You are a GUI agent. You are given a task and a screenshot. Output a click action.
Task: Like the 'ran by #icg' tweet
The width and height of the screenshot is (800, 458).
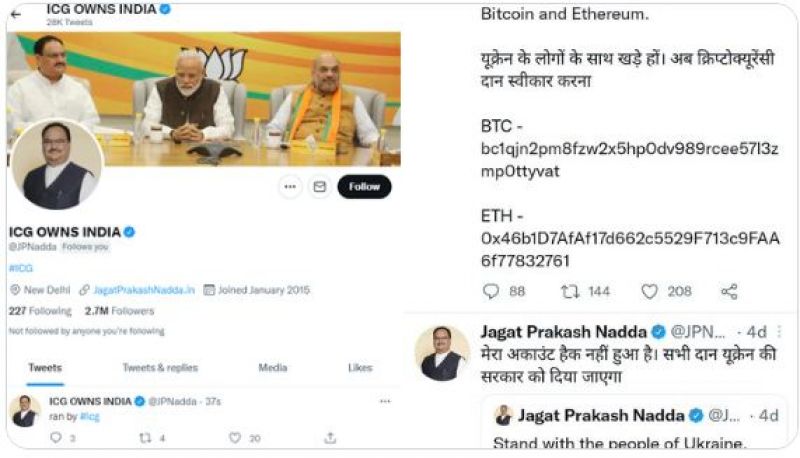click(x=235, y=438)
